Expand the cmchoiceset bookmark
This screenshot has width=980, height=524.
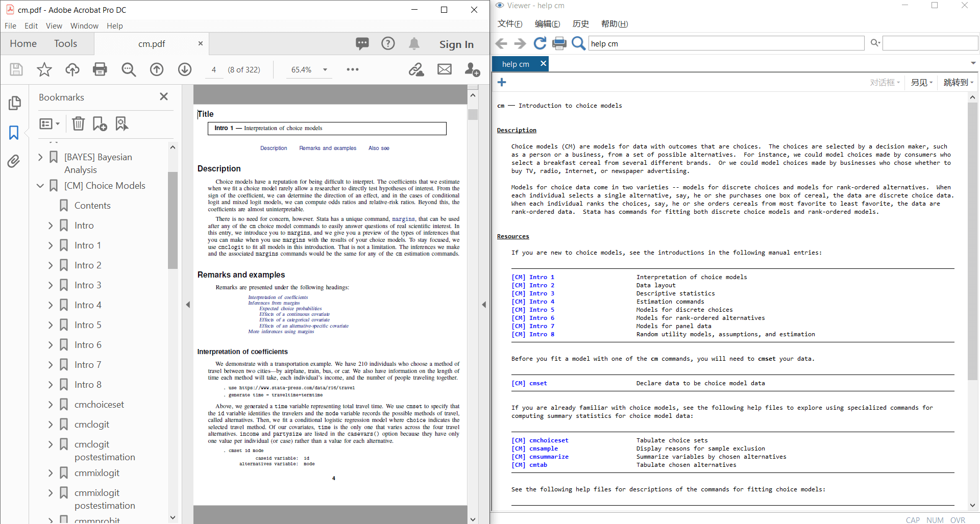[x=50, y=405]
